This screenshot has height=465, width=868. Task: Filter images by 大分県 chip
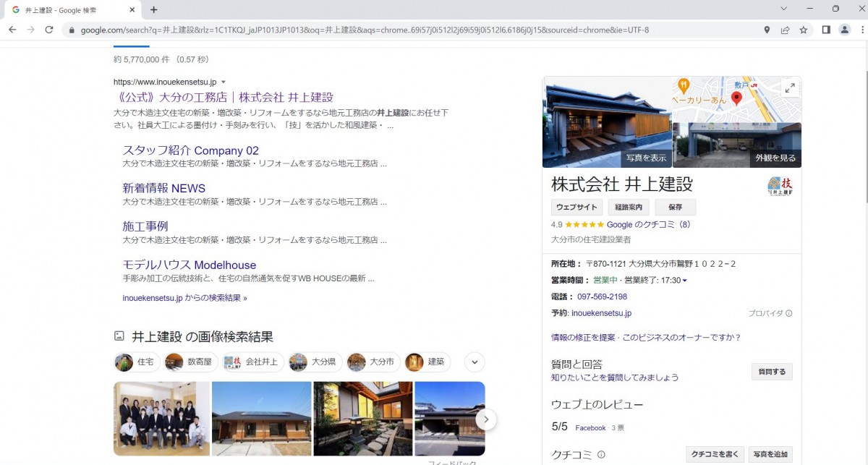click(x=315, y=362)
